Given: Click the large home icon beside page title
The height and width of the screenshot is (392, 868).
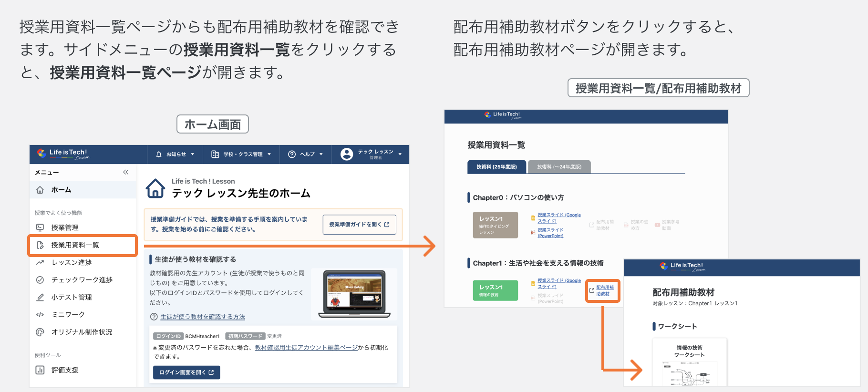Looking at the screenshot, I should [x=155, y=188].
